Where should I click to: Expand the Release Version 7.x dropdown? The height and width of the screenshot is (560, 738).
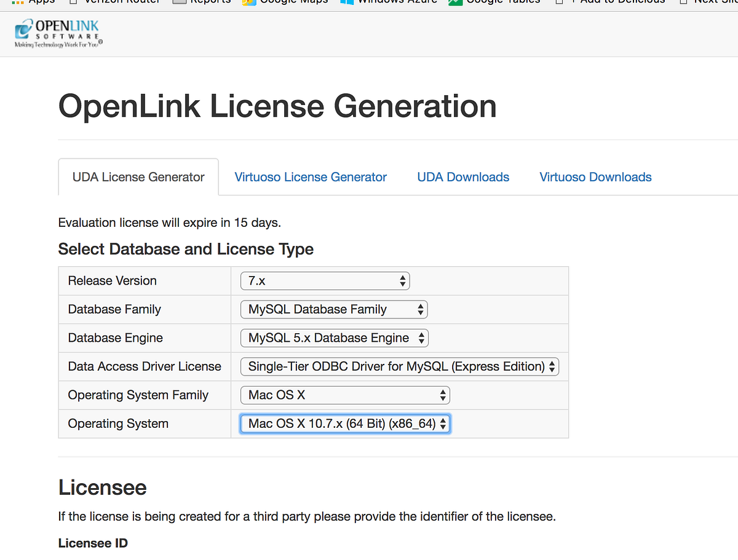325,281
